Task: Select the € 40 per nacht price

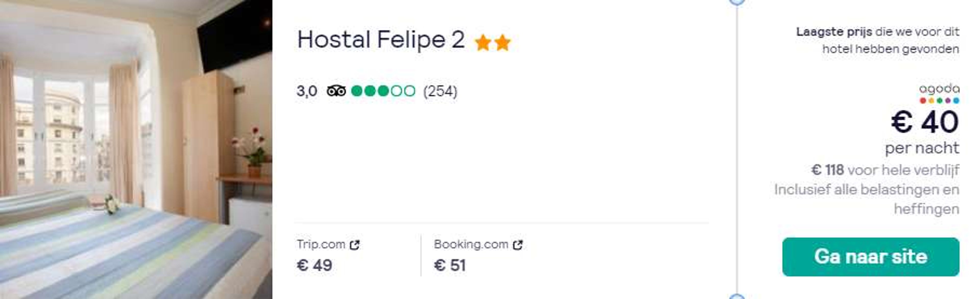Action: pos(925,133)
